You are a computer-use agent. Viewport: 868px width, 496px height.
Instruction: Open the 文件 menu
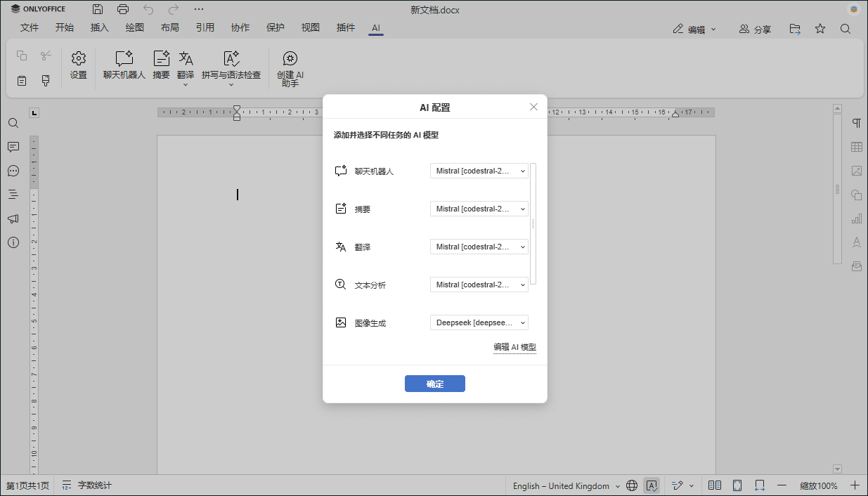pos(30,27)
